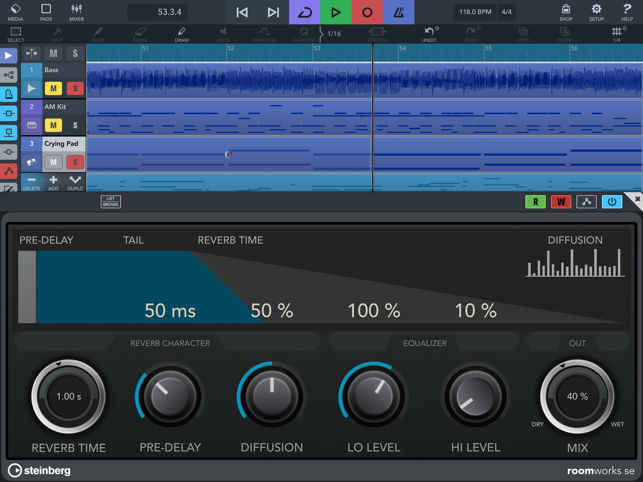Screen dimensions: 643x482
Task: Open the Shop
Action: tap(566, 12)
